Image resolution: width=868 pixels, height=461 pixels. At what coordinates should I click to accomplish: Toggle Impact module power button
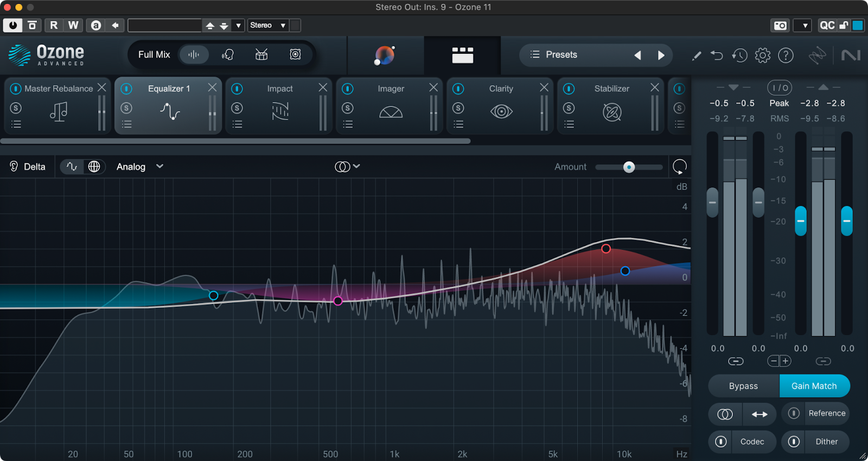pos(237,89)
